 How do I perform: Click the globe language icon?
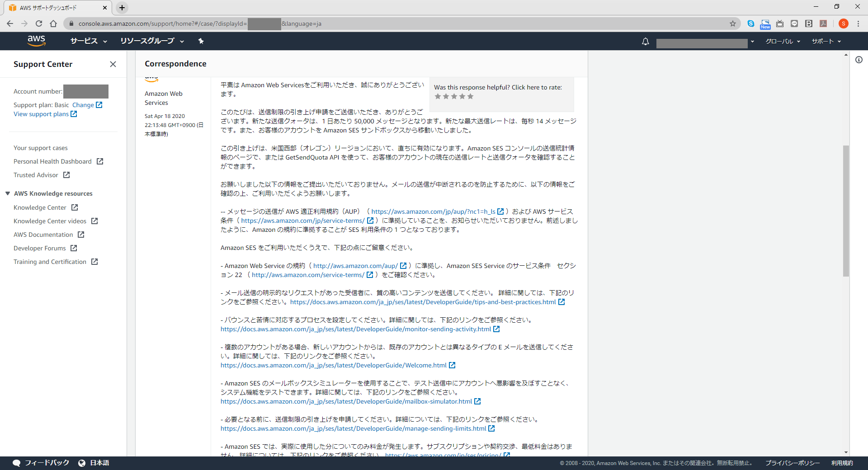[82, 463]
